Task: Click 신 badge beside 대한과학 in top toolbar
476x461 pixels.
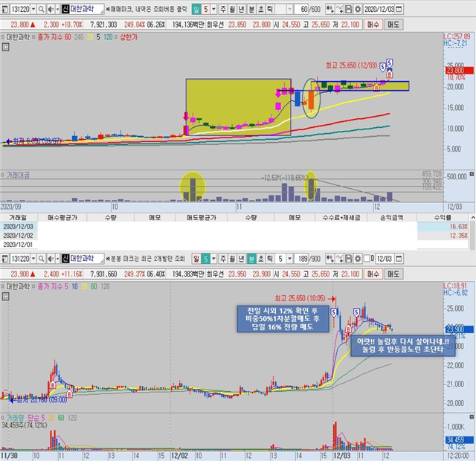Action: (65, 9)
